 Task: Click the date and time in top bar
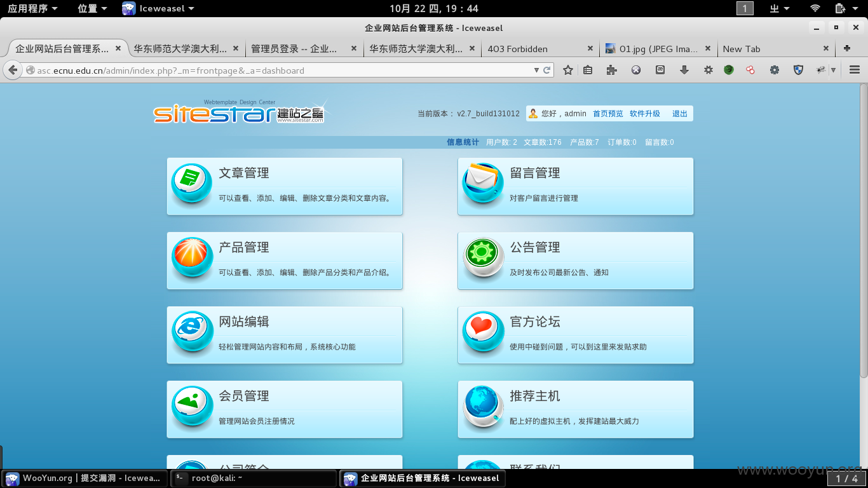click(433, 8)
